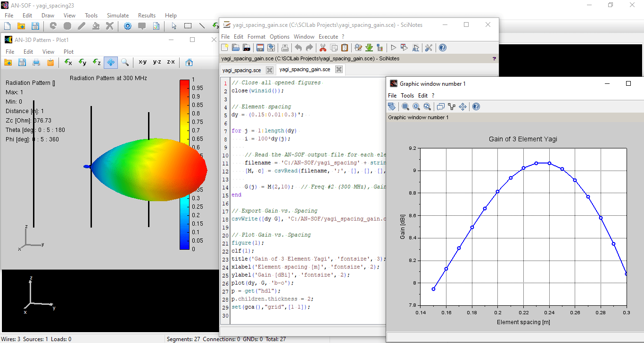Toggle the 3D rotate mode in AN-3D Pattern
Viewport: 644px width, 343px height.
point(111,62)
